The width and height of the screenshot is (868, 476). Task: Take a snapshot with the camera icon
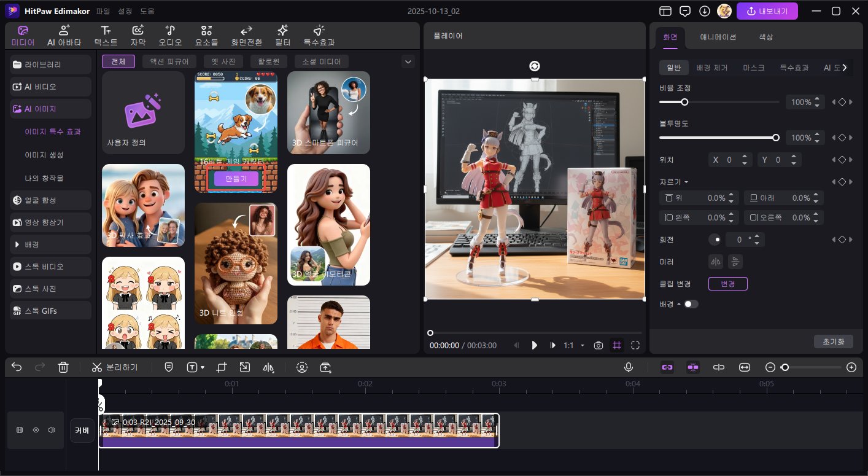pos(599,345)
